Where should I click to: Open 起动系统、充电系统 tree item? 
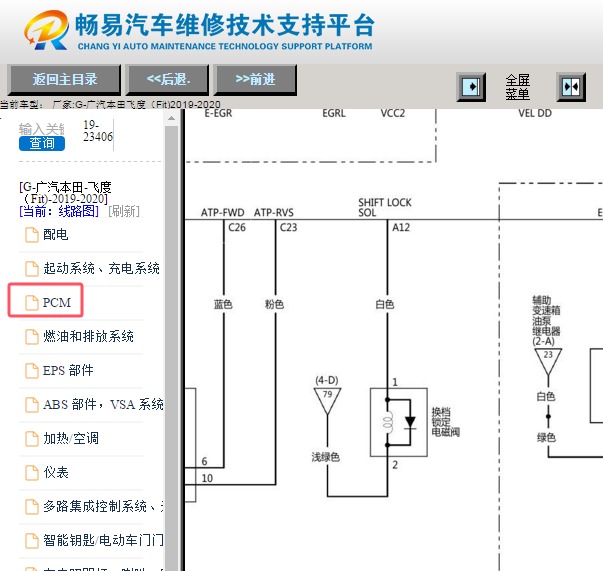pyautogui.click(x=101, y=268)
